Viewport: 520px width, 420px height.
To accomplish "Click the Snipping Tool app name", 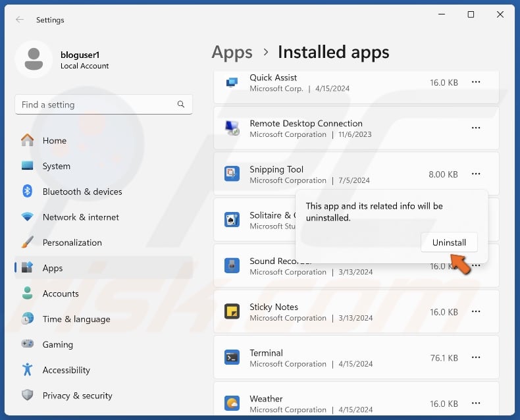I will coord(276,170).
